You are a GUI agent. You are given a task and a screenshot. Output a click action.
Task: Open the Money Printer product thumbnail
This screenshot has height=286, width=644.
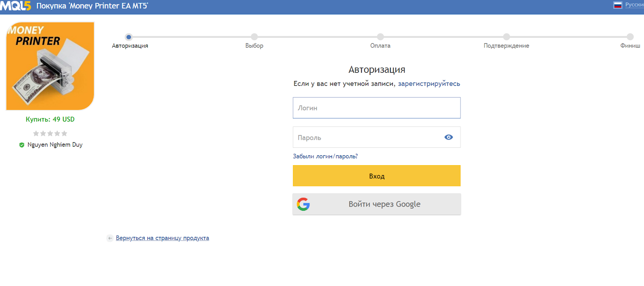(50, 66)
